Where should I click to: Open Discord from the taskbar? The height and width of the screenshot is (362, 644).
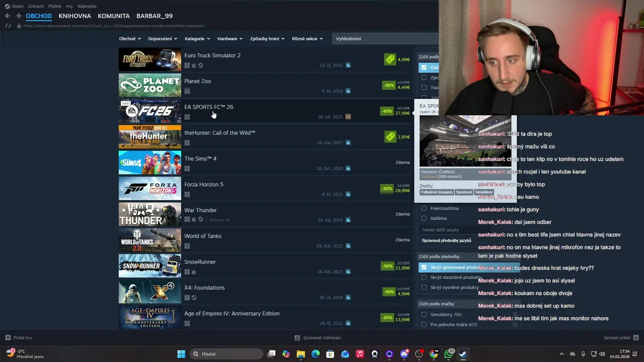tap(404, 354)
